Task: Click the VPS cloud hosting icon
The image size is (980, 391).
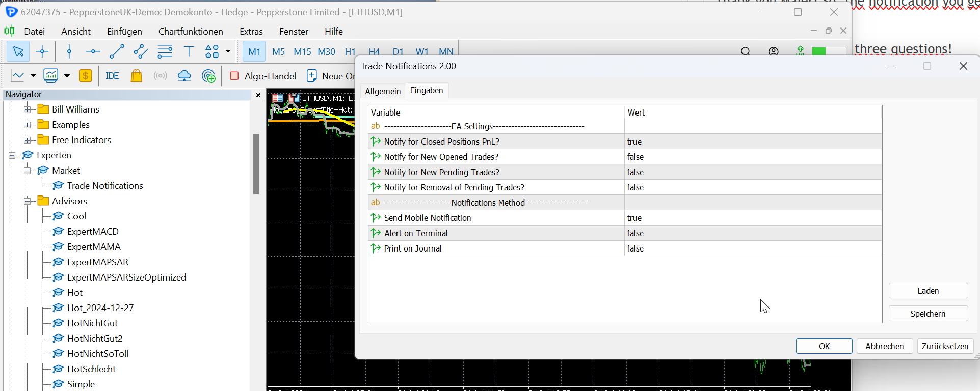Action: [184, 76]
